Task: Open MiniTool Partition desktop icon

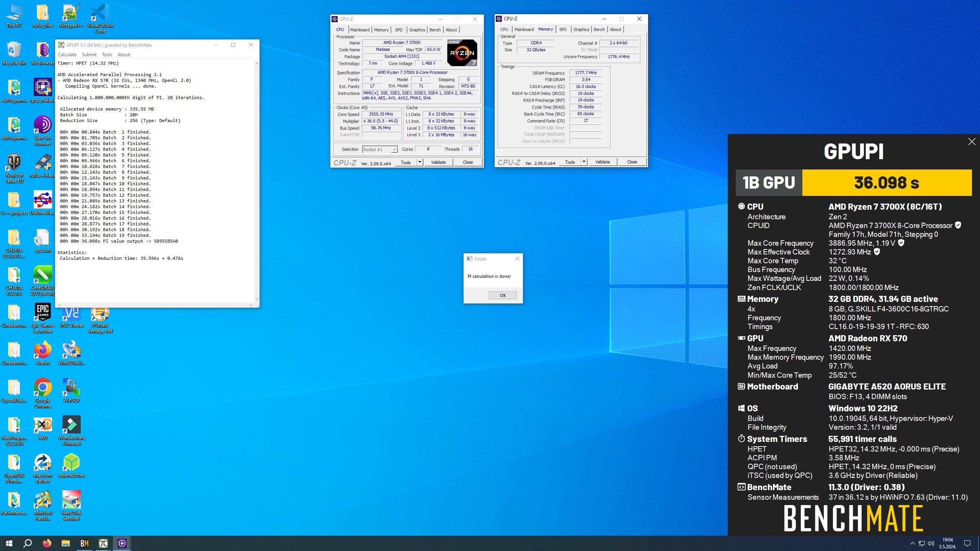Action: [x=42, y=506]
